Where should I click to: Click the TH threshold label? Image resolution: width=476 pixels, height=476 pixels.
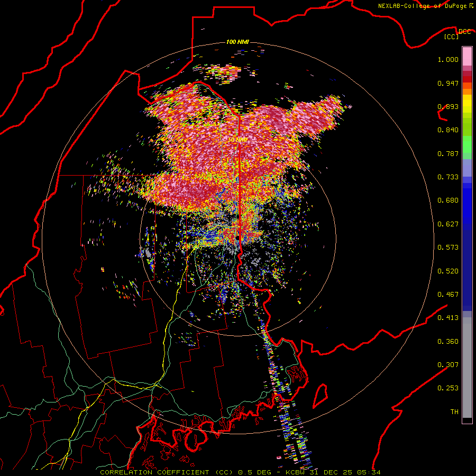click(454, 412)
